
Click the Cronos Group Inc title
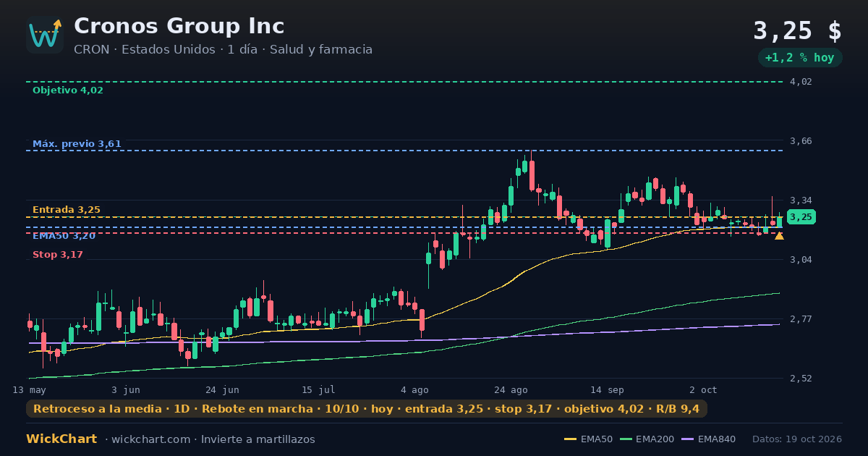(x=179, y=26)
